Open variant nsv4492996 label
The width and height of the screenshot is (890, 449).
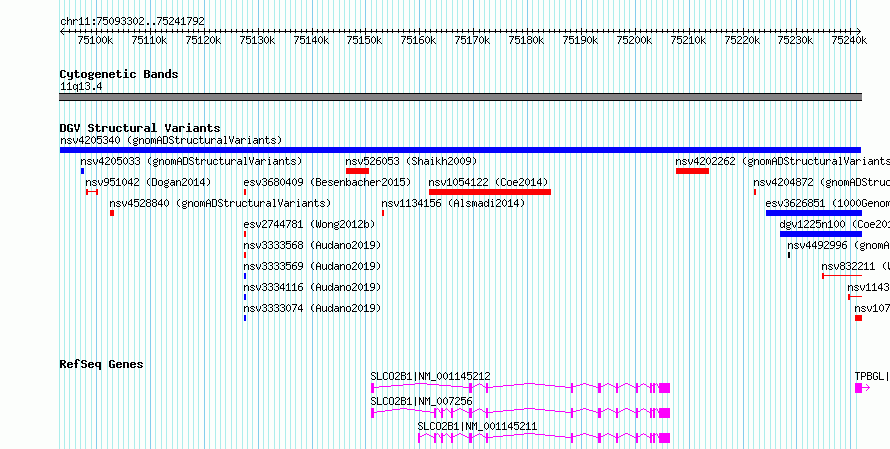tap(838, 245)
